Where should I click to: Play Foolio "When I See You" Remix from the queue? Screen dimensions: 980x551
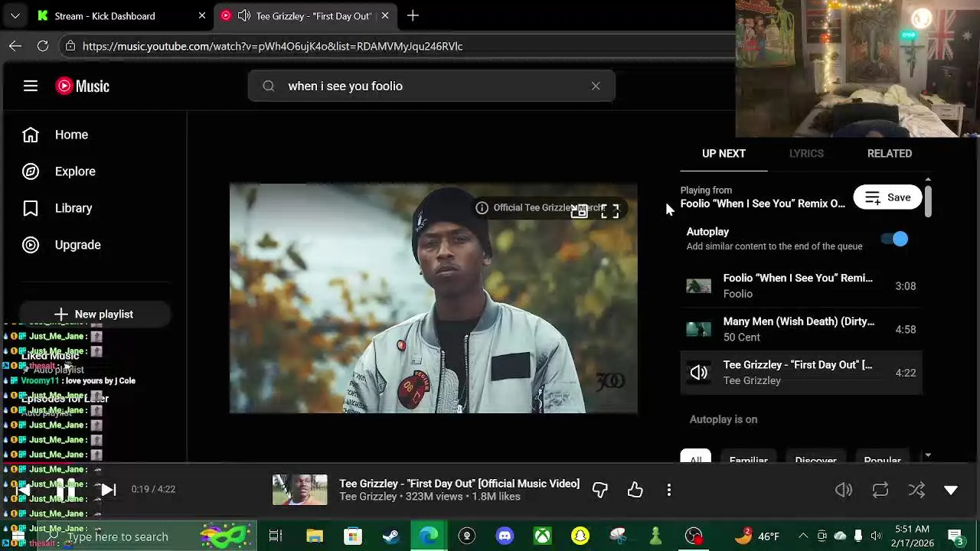pyautogui.click(x=801, y=286)
